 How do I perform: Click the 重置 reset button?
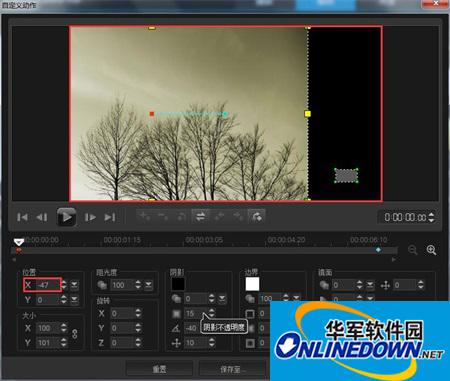pyautogui.click(x=159, y=369)
